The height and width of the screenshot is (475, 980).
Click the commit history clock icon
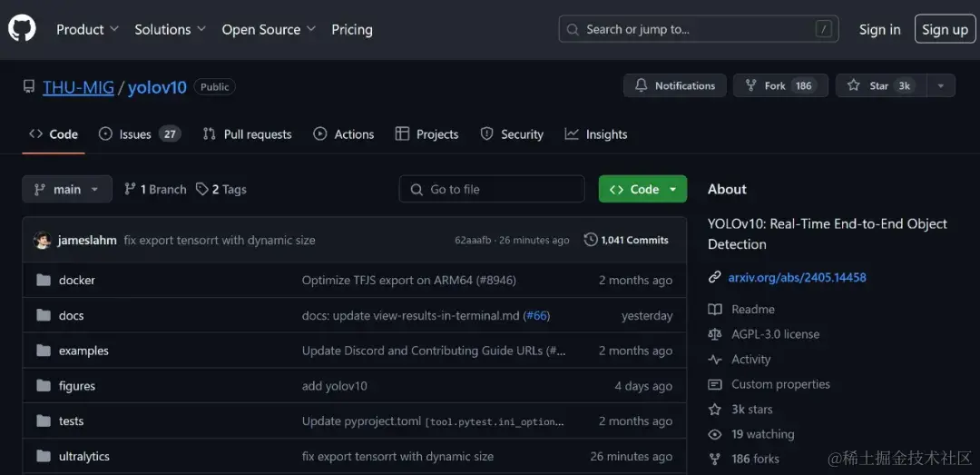[591, 240]
